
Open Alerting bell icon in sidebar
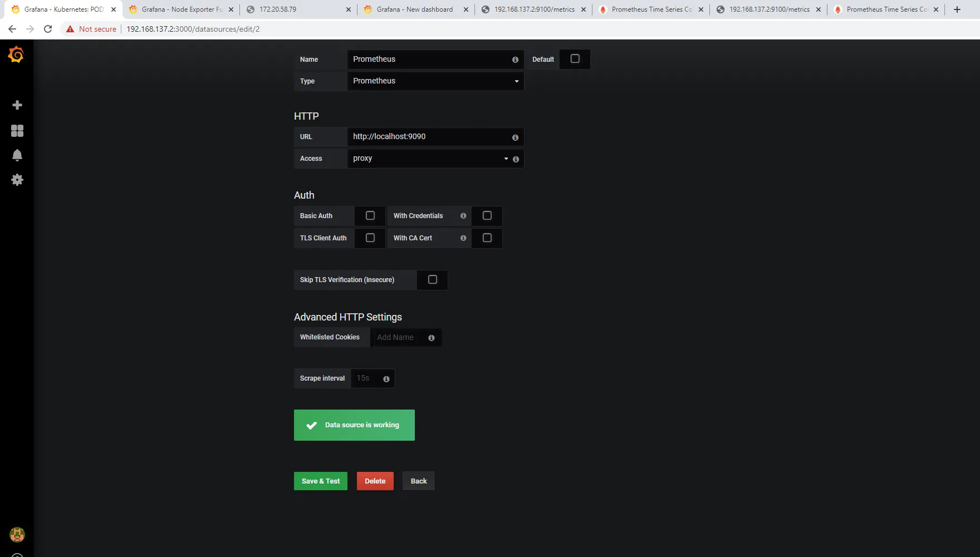17,155
